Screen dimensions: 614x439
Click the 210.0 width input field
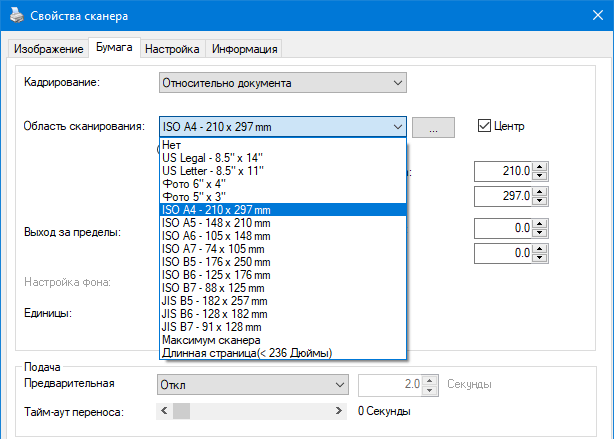502,172
